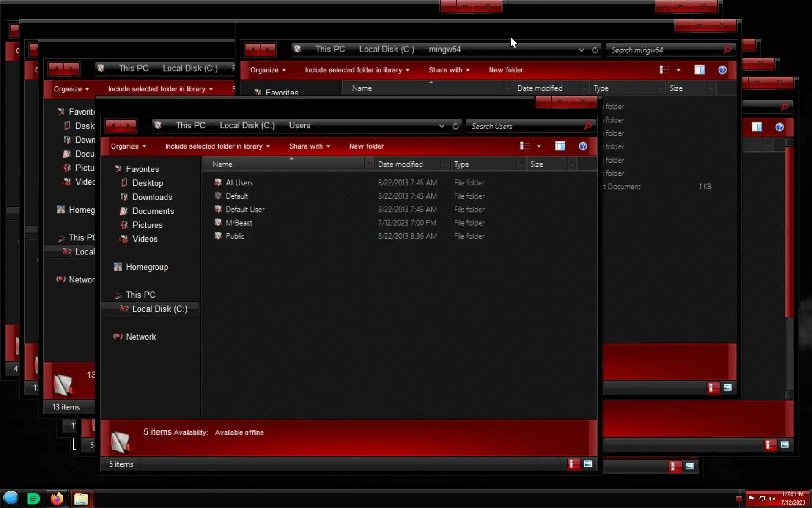This screenshot has height=508, width=812.
Task: Switch to large icons view in status bar
Action: click(588, 464)
